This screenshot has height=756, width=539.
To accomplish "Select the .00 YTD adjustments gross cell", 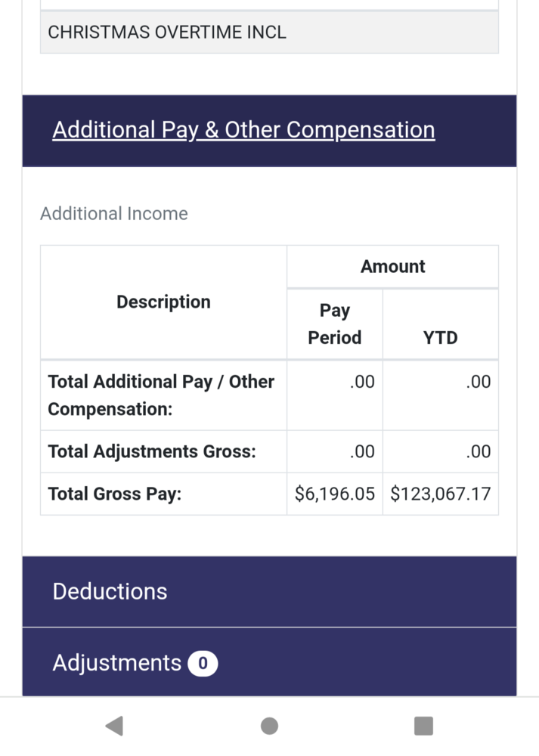I will [477, 451].
